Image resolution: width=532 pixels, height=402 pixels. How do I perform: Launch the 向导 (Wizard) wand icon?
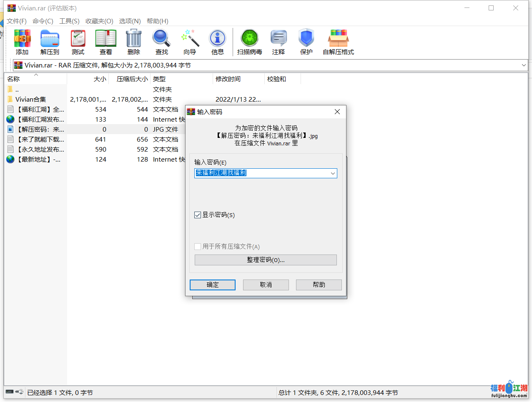(x=190, y=39)
